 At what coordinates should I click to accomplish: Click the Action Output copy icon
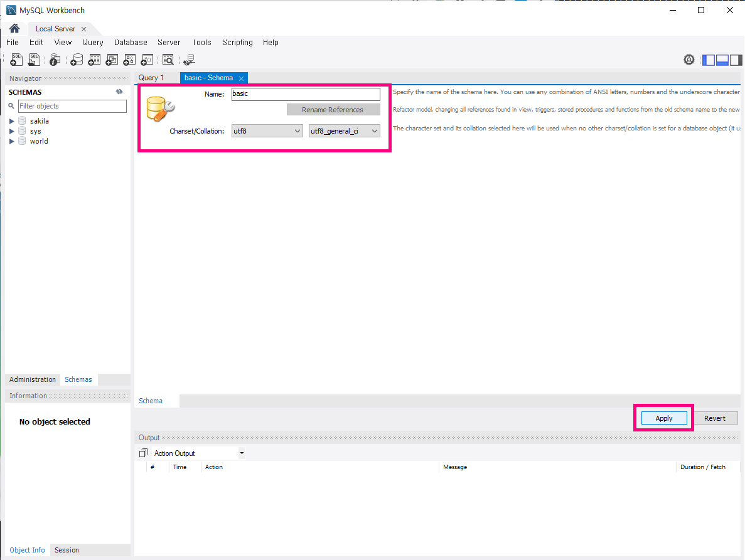tap(143, 453)
